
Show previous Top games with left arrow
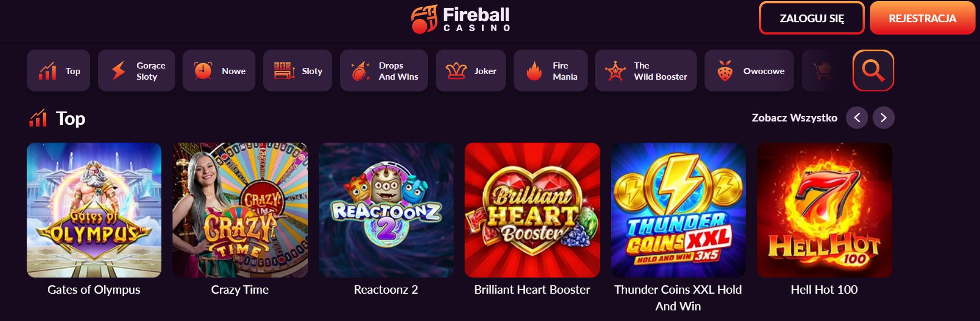857,118
